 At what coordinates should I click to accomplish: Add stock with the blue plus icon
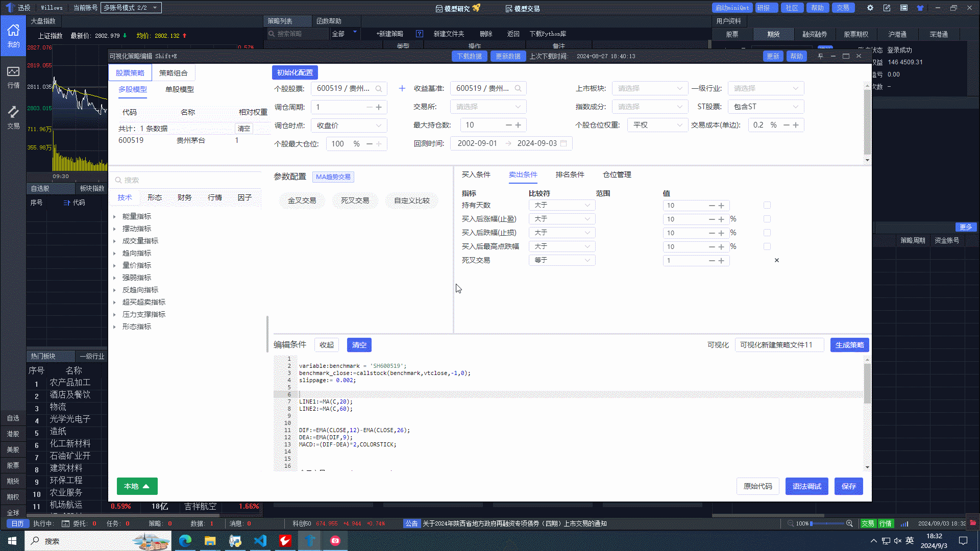[402, 88]
